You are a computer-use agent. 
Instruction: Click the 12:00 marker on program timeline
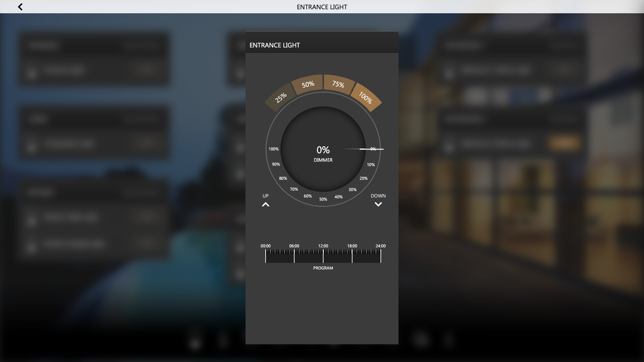click(323, 246)
